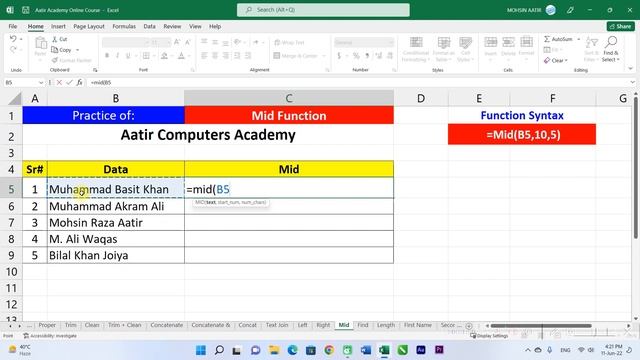Open Google Chrome from the taskbar
The width and height of the screenshot is (640, 360).
point(329,350)
